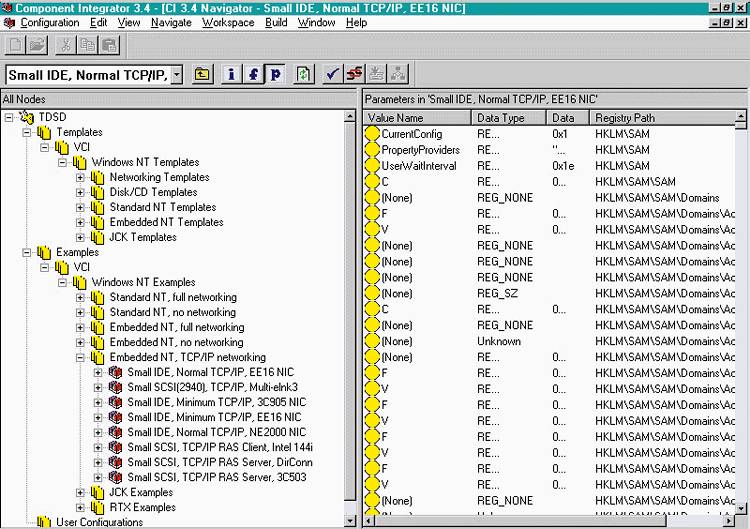Click the parameters list horizontal scrollbar
Screen dimensions: 750x529
pos(549,520)
